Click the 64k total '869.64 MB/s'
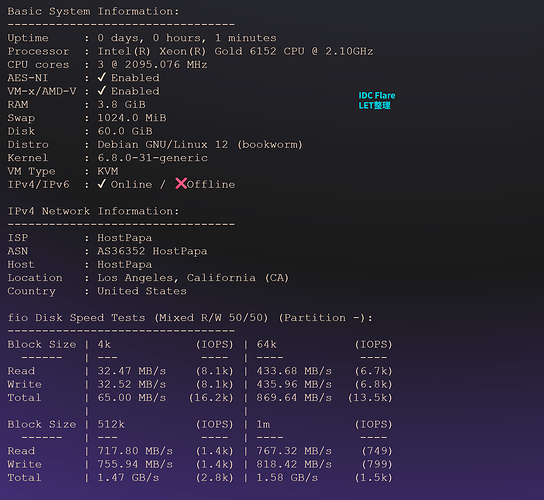This screenshot has height=500, width=544. (294, 398)
